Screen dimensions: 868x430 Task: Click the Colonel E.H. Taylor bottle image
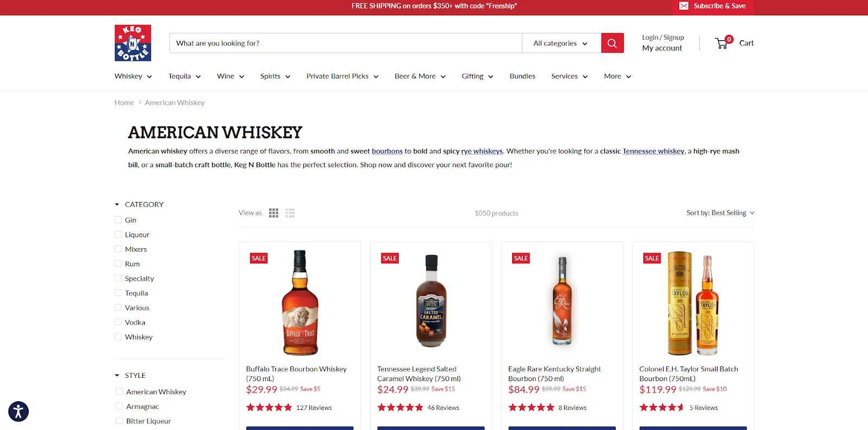point(693,303)
